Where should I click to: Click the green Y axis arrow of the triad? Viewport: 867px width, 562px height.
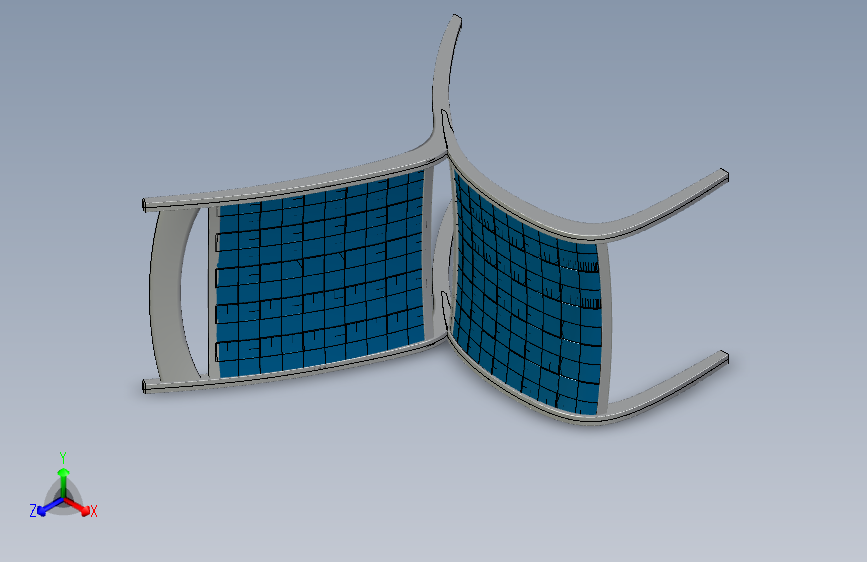point(64,482)
